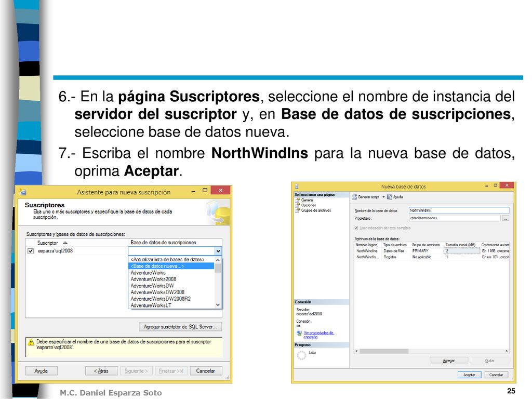Open Ver propiedades de conexión link
Viewport: 532px width, 399px height.
coord(318,335)
